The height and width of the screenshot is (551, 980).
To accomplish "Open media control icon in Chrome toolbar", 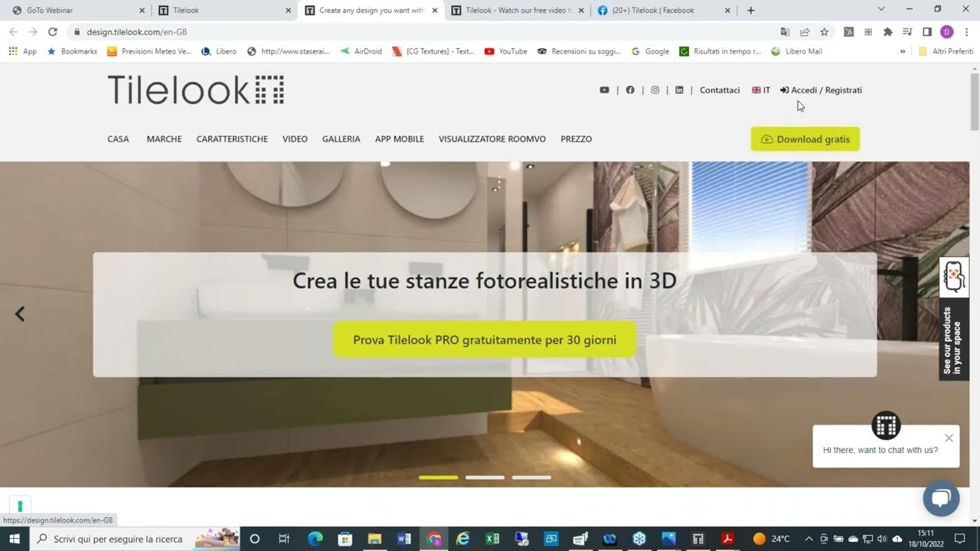I will coord(907,32).
